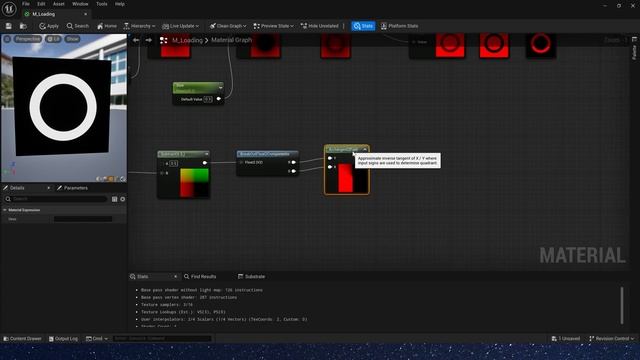Collapse the Size parameter node arrow
This screenshot has height=360, width=640.
coord(220,87)
